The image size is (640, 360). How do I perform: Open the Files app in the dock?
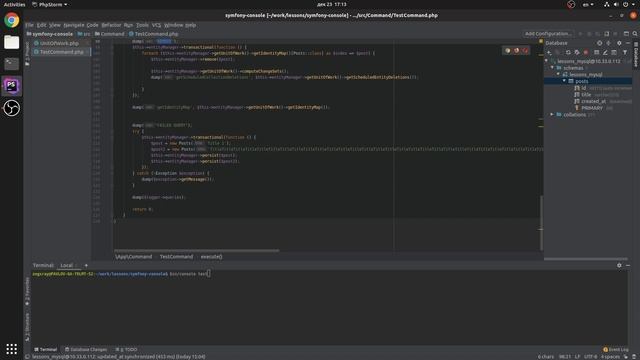click(11, 42)
